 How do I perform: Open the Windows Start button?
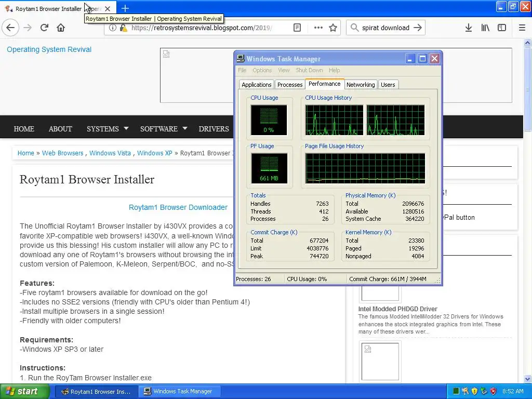[x=25, y=391]
